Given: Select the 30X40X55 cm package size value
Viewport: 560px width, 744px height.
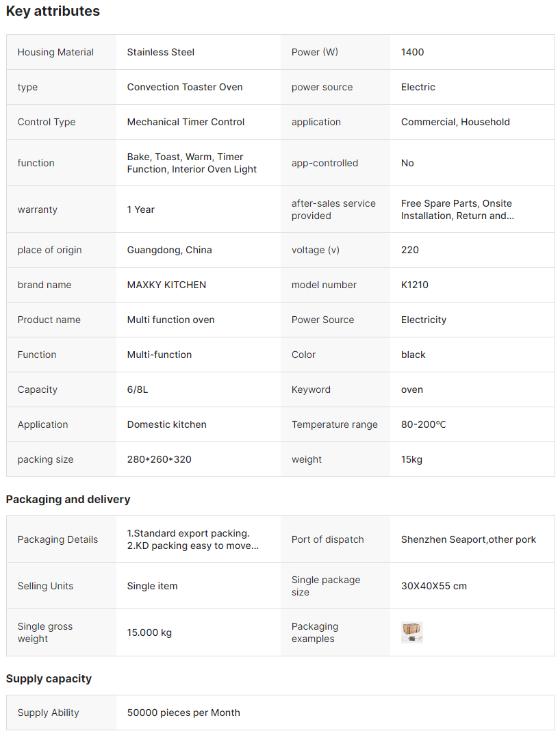Looking at the screenshot, I should pyautogui.click(x=434, y=586).
